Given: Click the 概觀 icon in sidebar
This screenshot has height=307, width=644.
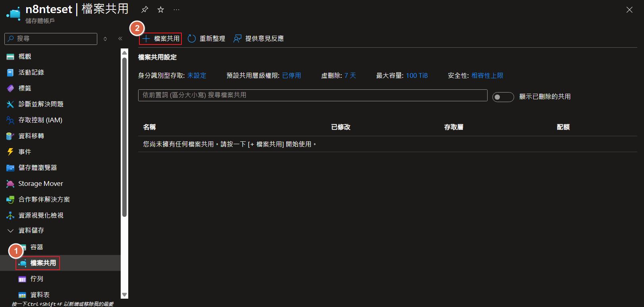Looking at the screenshot, I should pos(10,57).
